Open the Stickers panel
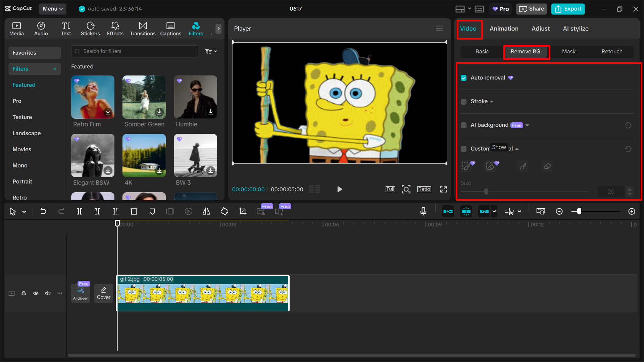The width and height of the screenshot is (644, 362). 90,29
